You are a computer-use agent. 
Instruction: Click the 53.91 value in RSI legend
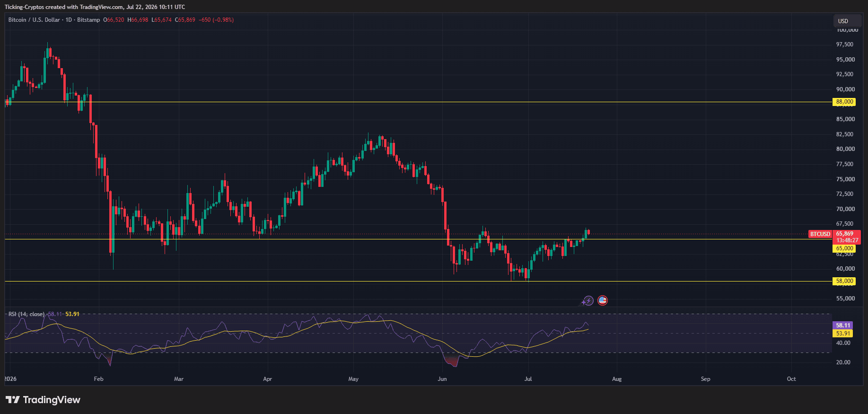pos(72,314)
